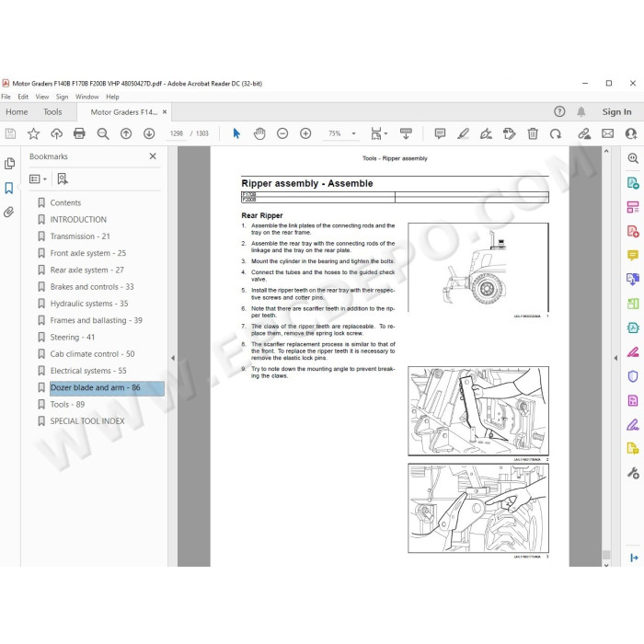Click the page number 1298 field

click(x=177, y=133)
